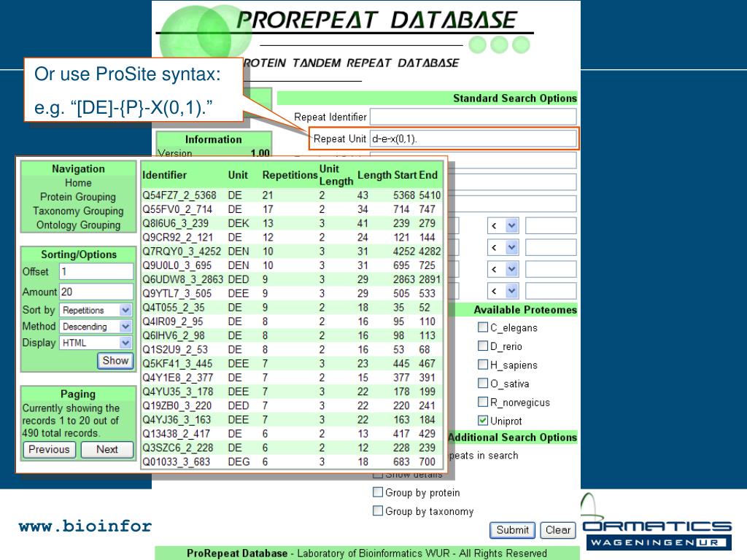This screenshot has width=747, height=560.
Task: Open the first comparison operator dropdown
Action: click(503, 226)
